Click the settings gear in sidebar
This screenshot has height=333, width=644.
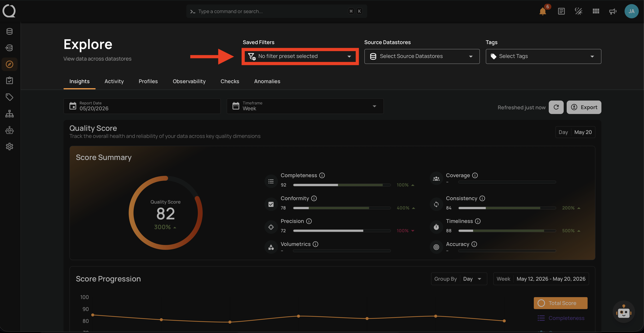tap(10, 146)
